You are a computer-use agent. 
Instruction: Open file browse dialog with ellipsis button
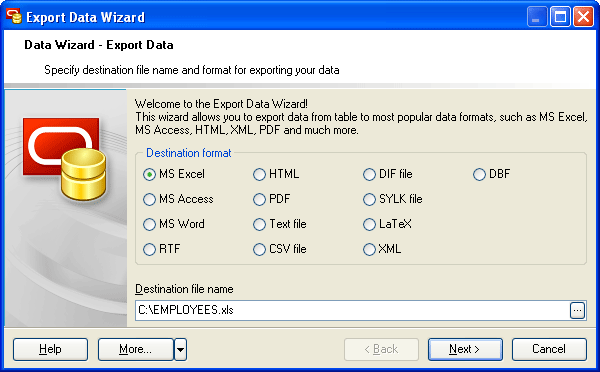click(577, 310)
